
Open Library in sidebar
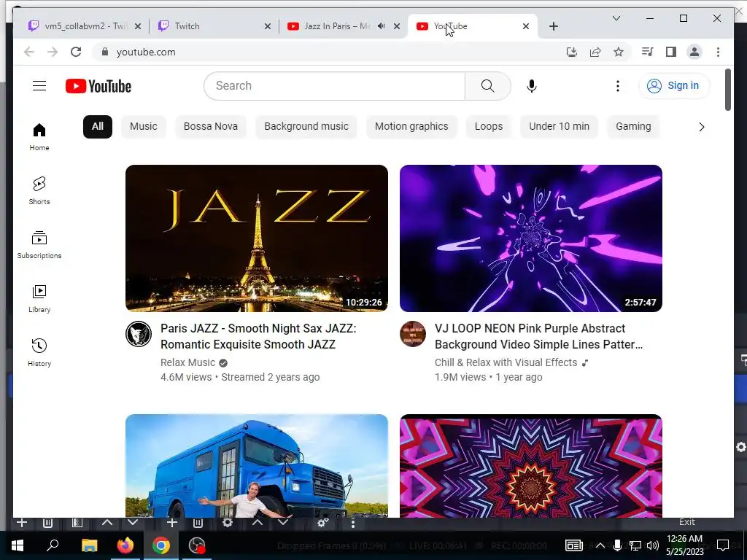pos(39,298)
